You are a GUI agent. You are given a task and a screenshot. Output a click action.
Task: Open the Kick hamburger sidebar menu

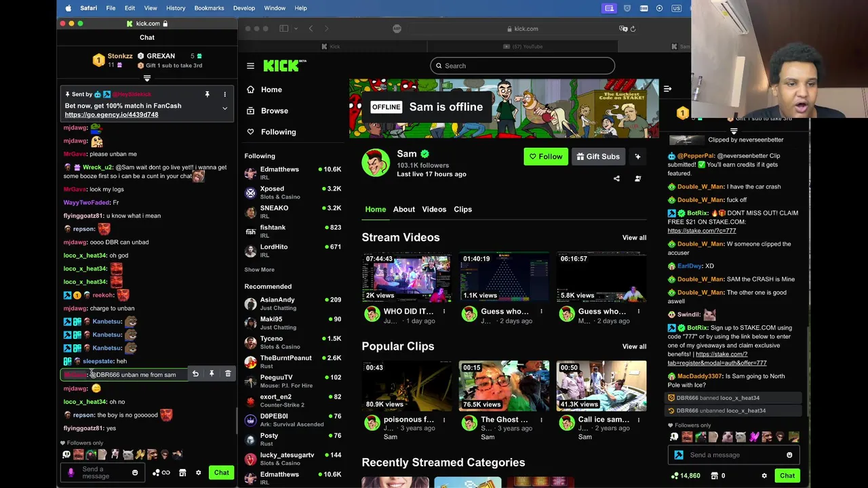250,66
